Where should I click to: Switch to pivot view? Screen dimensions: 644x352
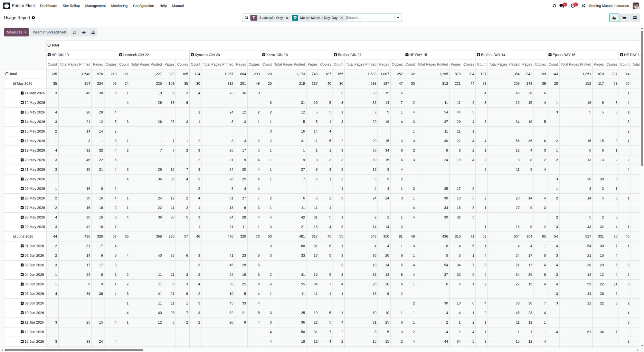click(x=614, y=18)
